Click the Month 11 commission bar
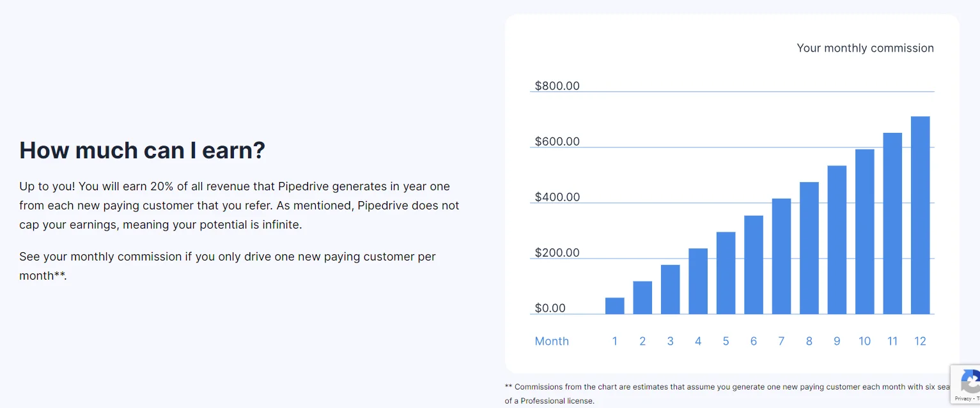Screen dimensions: 980x408 [x=892, y=223]
